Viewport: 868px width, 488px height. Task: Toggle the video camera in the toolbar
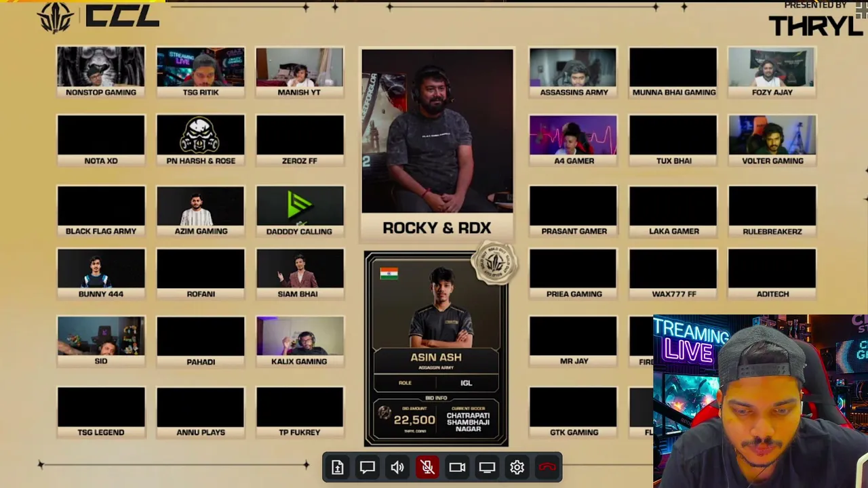click(457, 467)
